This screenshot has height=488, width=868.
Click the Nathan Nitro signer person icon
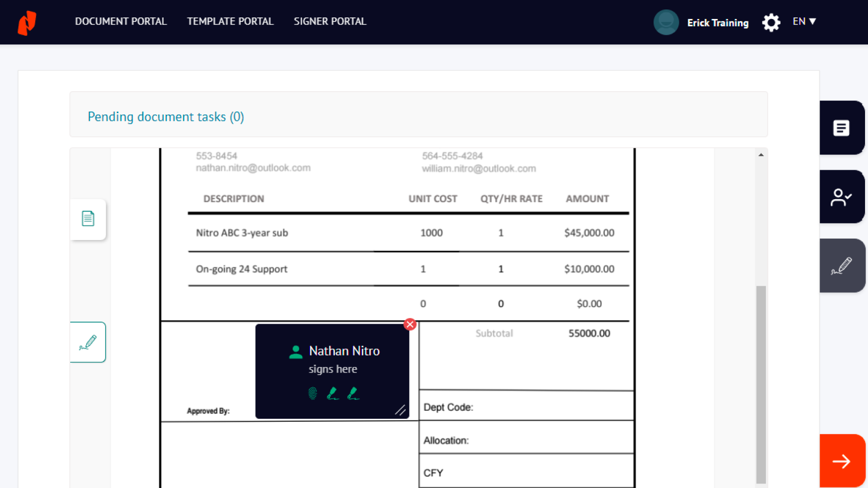point(296,352)
